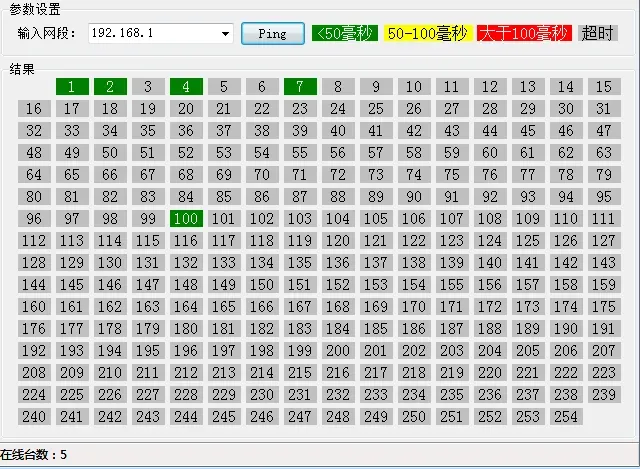The image size is (640, 469).
Task: Click host cell 196
Action: [x=186, y=351]
